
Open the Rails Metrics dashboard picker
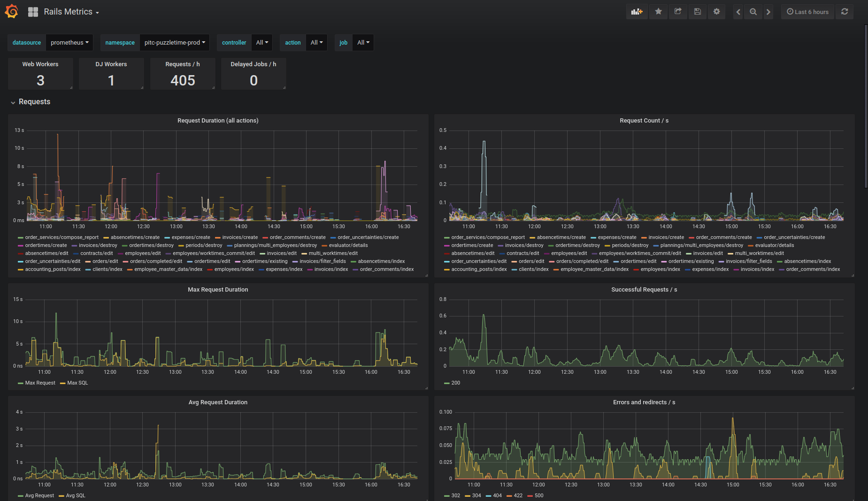coord(71,12)
